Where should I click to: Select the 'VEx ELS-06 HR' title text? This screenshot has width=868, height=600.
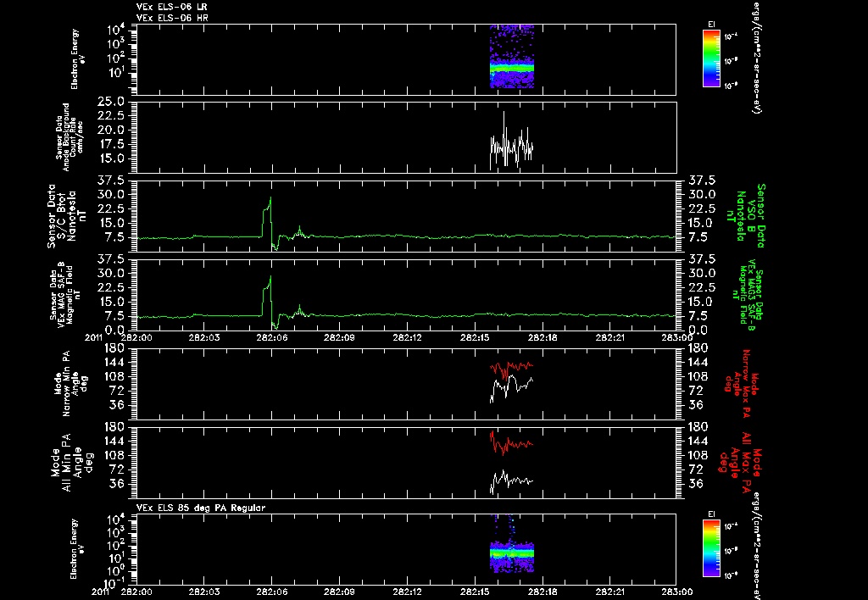tap(171, 19)
